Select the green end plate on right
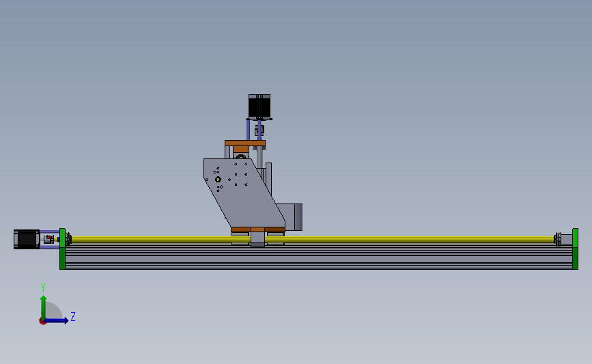 (x=575, y=249)
